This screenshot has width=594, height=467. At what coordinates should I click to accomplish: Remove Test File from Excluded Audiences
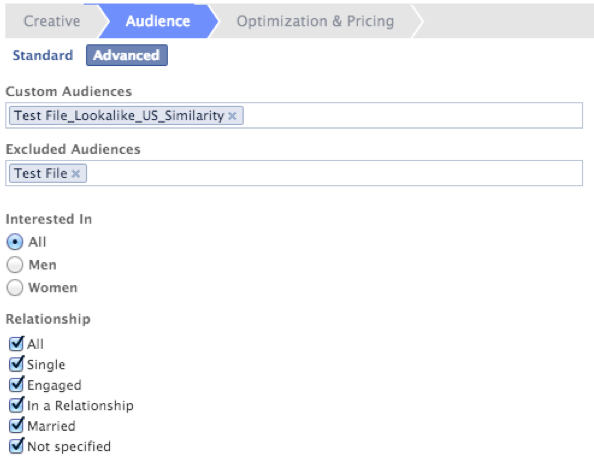76,173
